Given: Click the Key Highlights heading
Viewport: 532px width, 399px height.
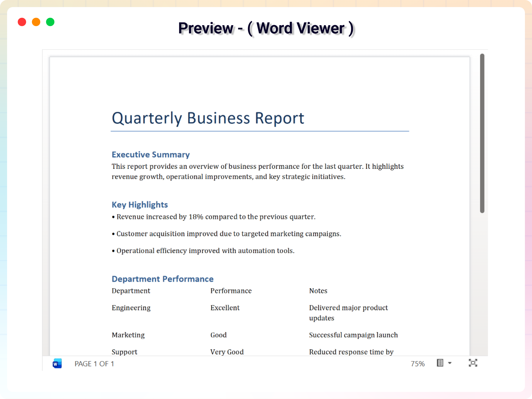Looking at the screenshot, I should point(140,205).
